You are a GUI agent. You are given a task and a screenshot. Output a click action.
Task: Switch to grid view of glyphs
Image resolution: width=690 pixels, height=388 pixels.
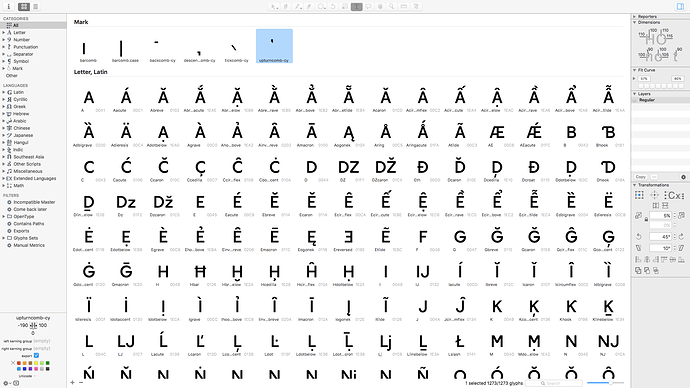(x=24, y=7)
